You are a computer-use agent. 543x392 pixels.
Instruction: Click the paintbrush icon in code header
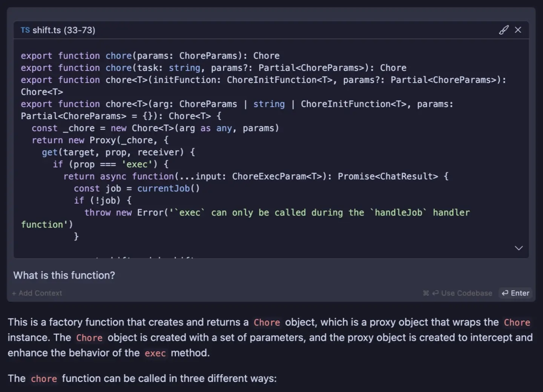(504, 30)
